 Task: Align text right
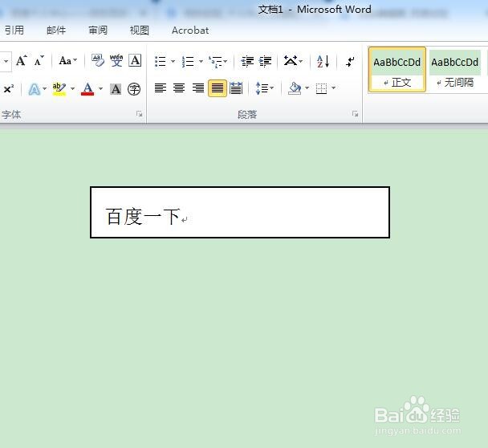[x=198, y=88]
